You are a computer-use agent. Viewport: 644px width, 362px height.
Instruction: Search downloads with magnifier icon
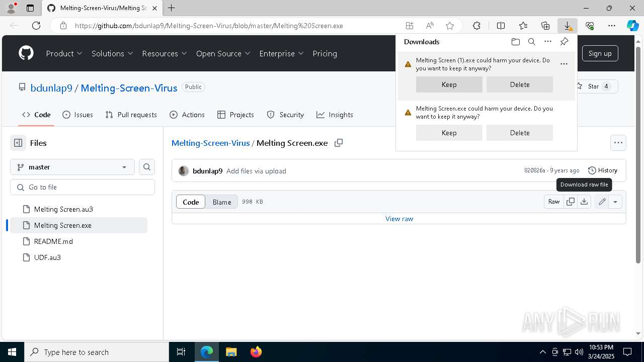[x=531, y=42]
